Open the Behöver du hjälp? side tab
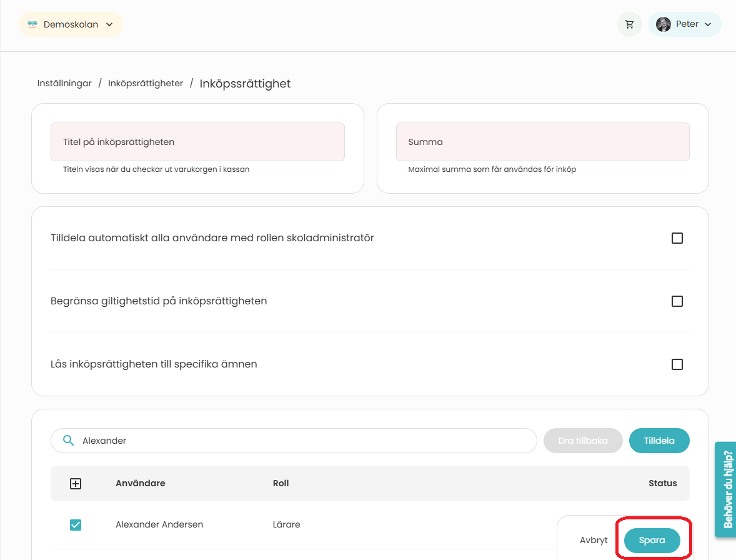736x560 pixels. click(x=725, y=489)
